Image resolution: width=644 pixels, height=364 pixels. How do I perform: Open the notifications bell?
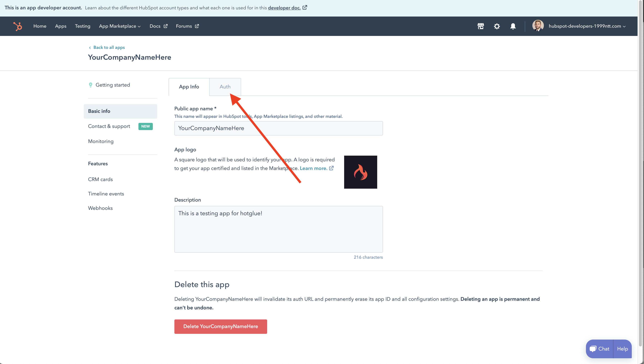click(x=513, y=26)
